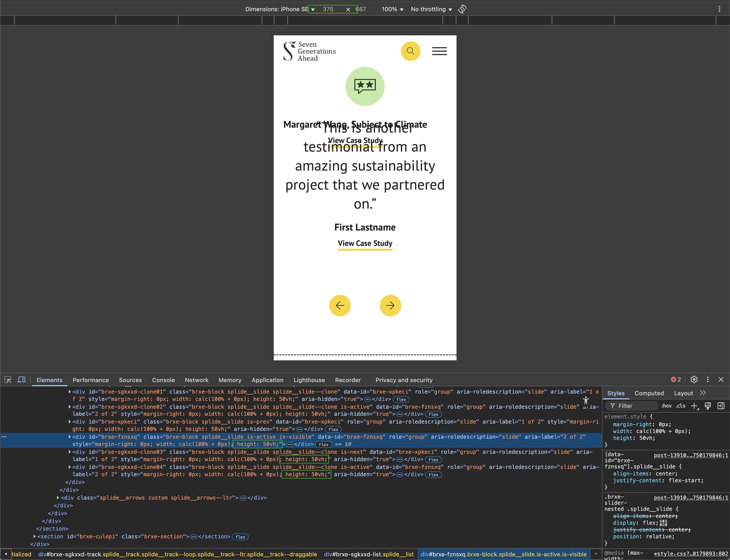Open device toolbar more options menu

(719, 9)
